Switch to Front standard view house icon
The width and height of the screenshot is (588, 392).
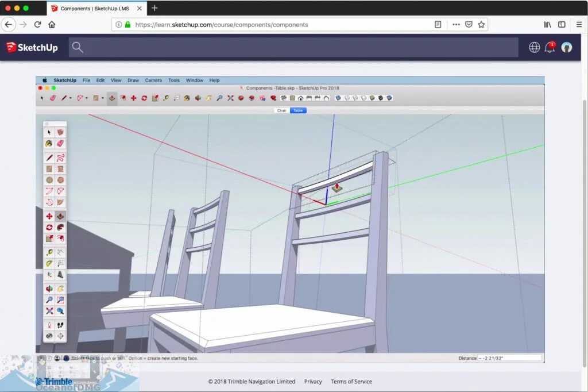coord(301,98)
